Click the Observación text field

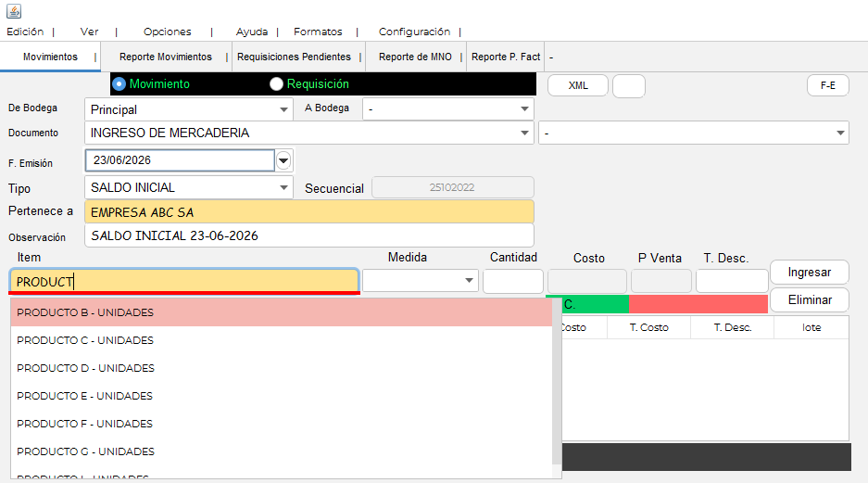pyautogui.click(x=308, y=235)
